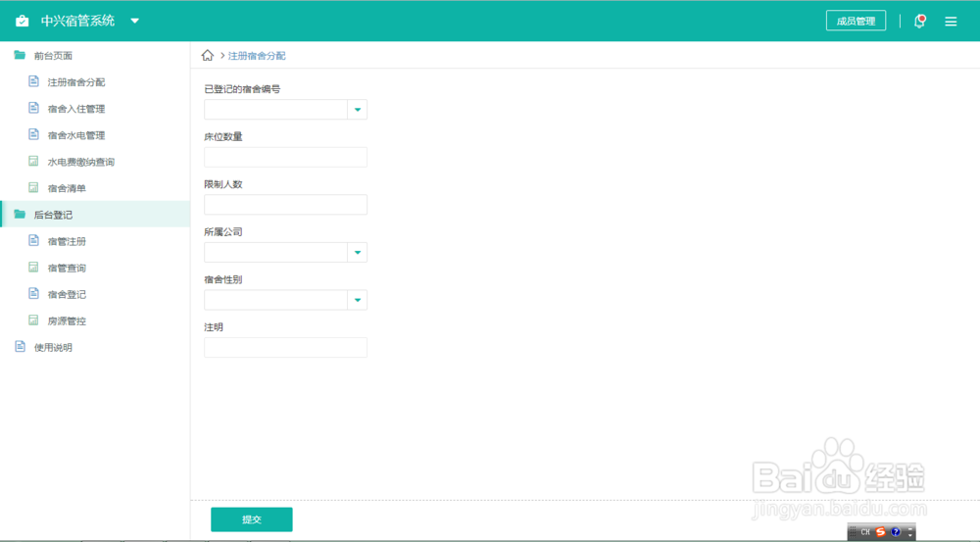
Task: Open 水电费缴纳查询 in the sidebar
Action: (x=81, y=162)
